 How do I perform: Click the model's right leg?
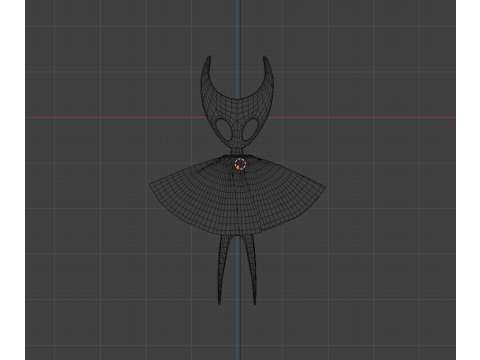pyautogui.click(x=252, y=269)
